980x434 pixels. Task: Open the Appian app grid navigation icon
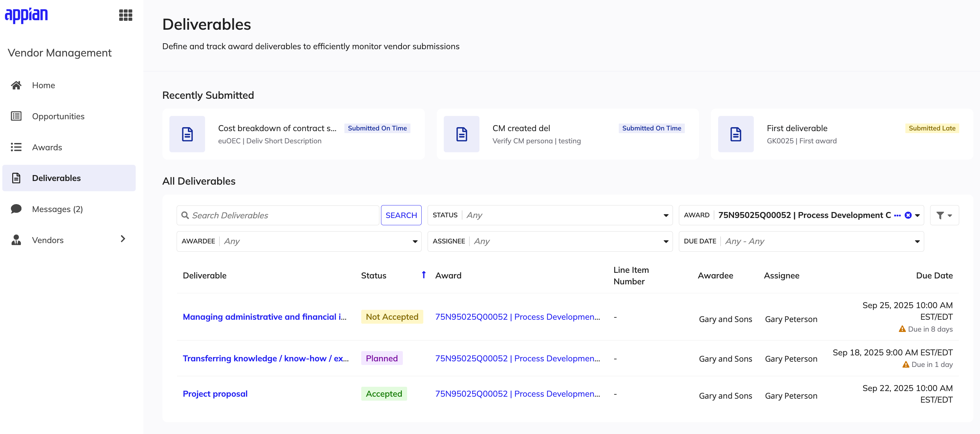point(125,15)
